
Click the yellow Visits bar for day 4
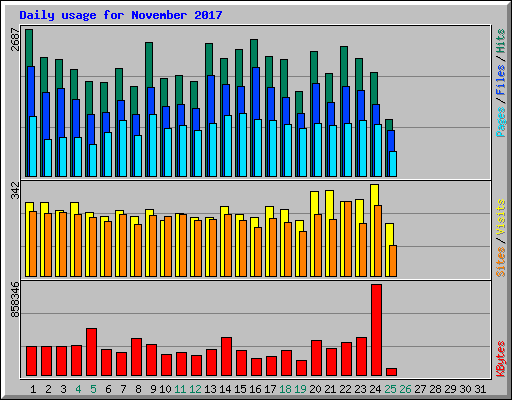[74, 208]
